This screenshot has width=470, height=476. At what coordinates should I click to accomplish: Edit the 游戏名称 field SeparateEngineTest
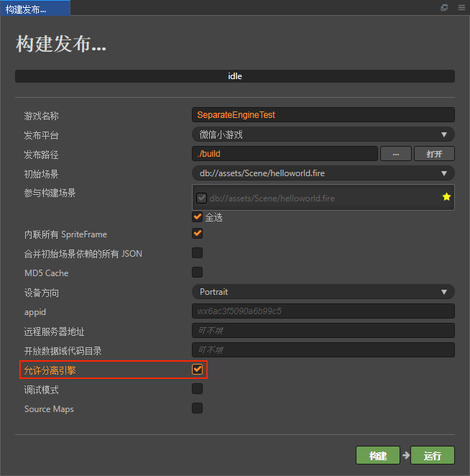(323, 115)
